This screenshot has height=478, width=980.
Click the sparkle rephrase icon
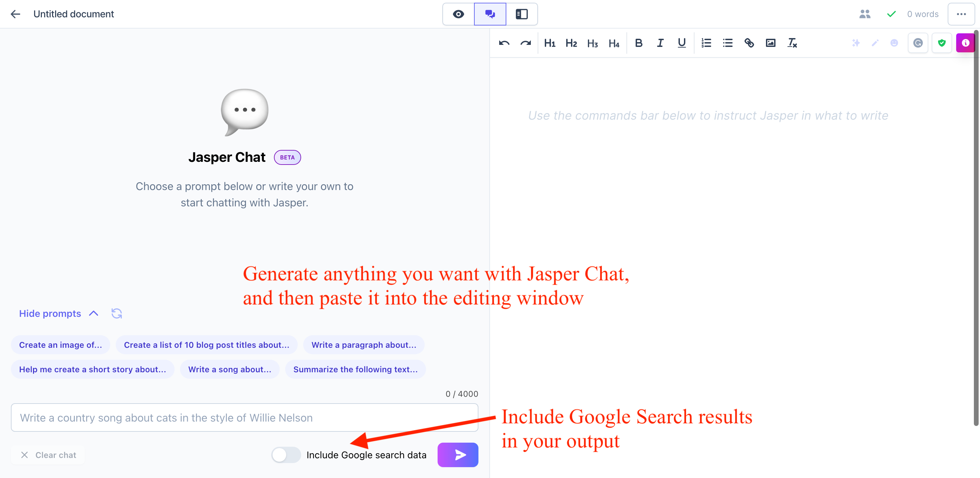click(856, 43)
